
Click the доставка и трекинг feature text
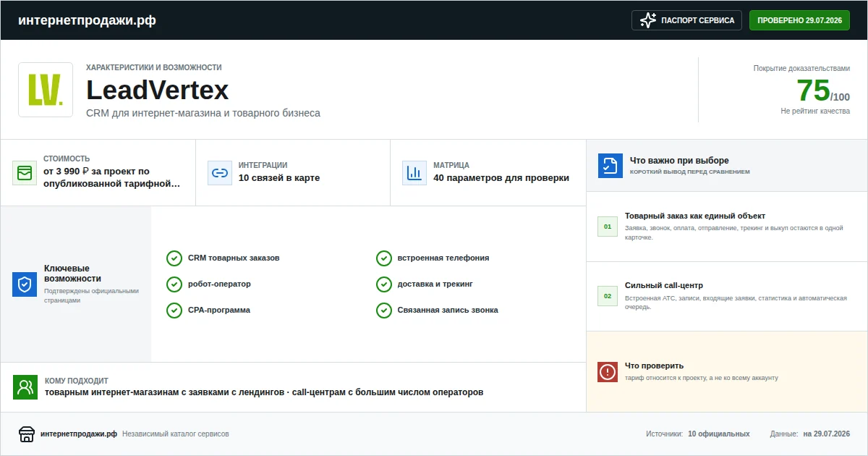pyautogui.click(x=435, y=284)
